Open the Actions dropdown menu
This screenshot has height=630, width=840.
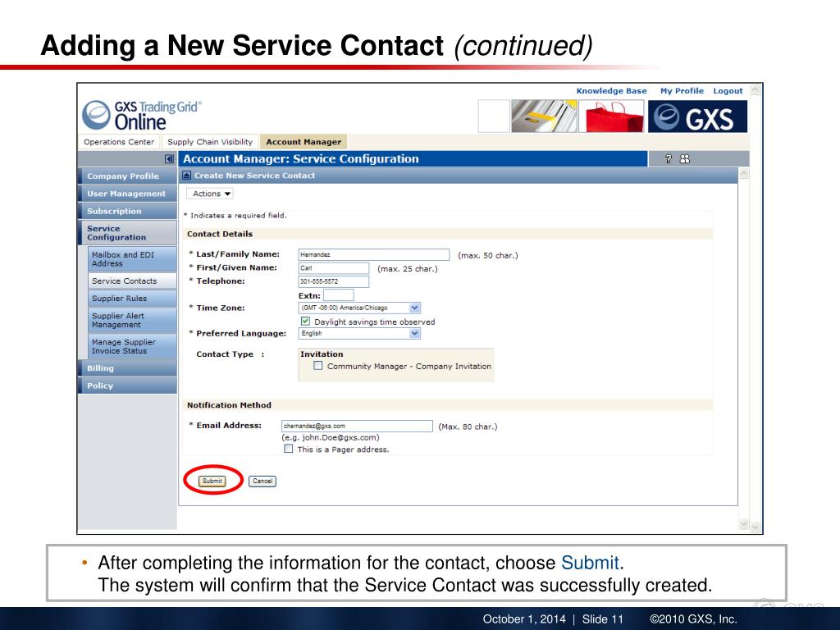point(210,194)
